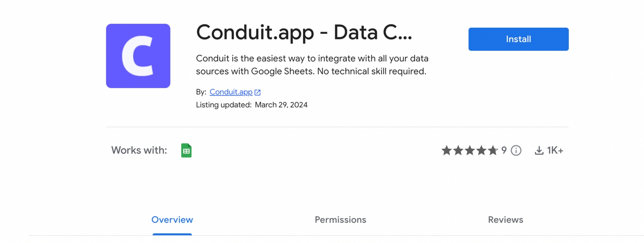This screenshot has width=644, height=243.
Task: Click the second rating star
Action: tap(458, 150)
